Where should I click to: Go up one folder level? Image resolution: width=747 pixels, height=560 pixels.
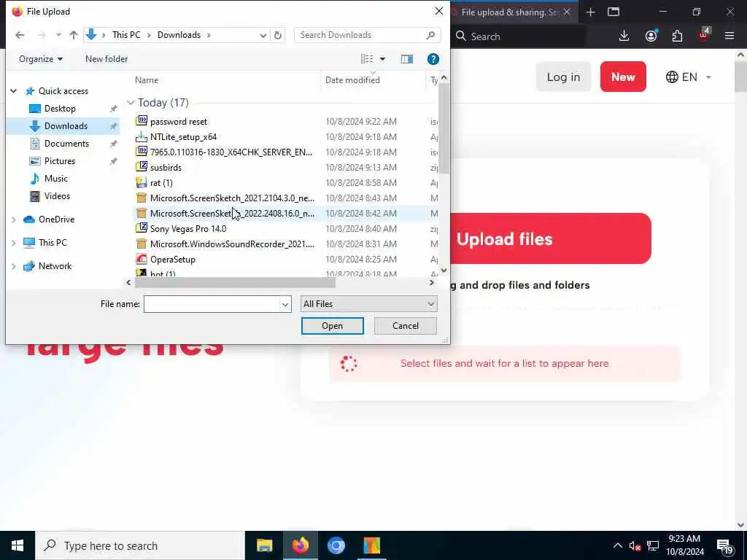click(x=74, y=35)
